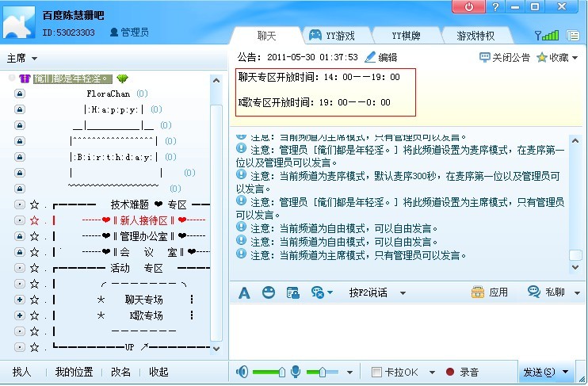The image size is (588, 386).
Task: Open the list panel icon beside signal
Action: (573, 36)
